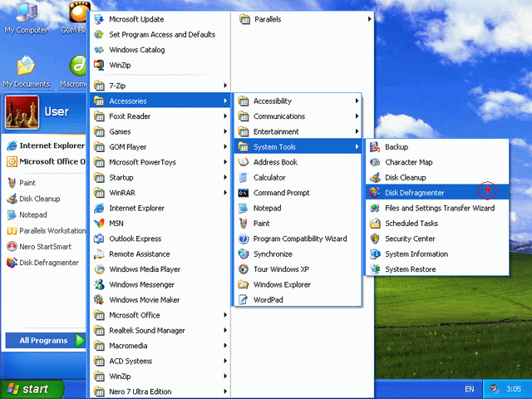Open Nero 7 Ultra Edition folder
Screen dimensions: 532x399
(160, 392)
